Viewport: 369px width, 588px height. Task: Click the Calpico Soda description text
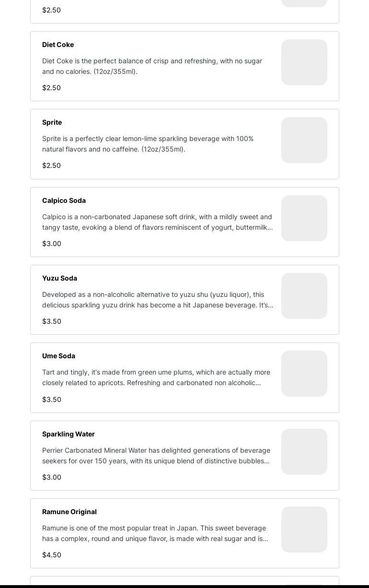pos(157,222)
